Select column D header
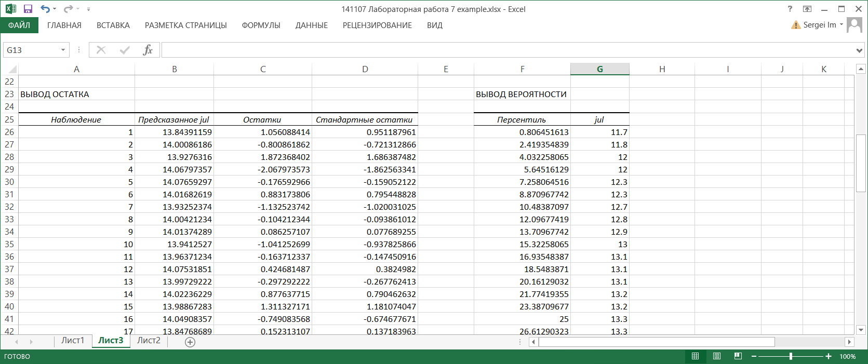The width and height of the screenshot is (868, 364). [x=365, y=69]
